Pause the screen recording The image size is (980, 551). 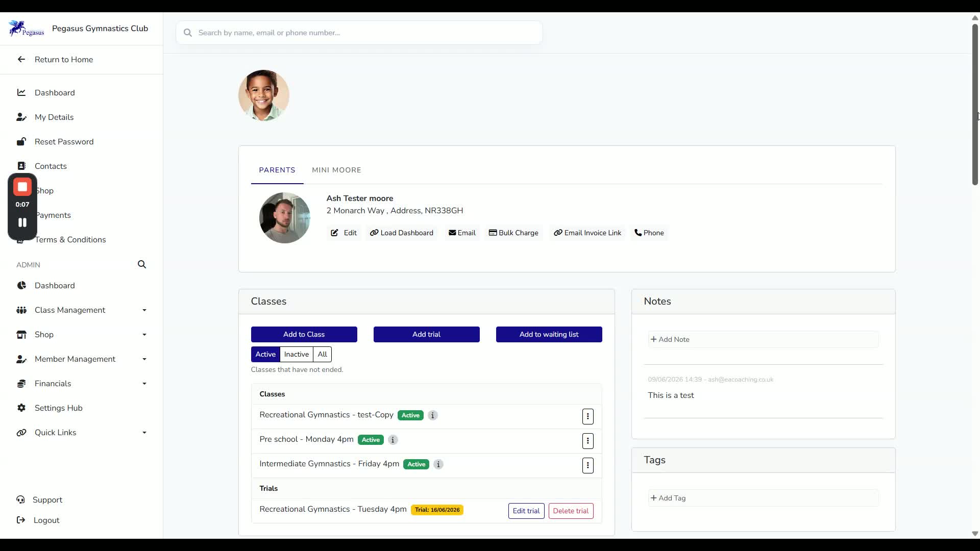tap(22, 222)
